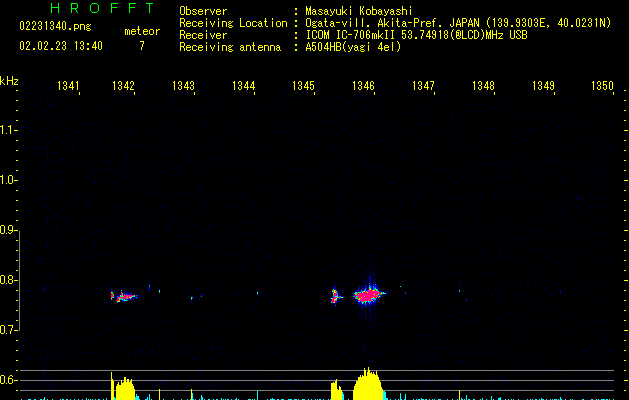Screen dimensions: 629x400
Task: Click time axis marker 1345
Action: (x=303, y=86)
